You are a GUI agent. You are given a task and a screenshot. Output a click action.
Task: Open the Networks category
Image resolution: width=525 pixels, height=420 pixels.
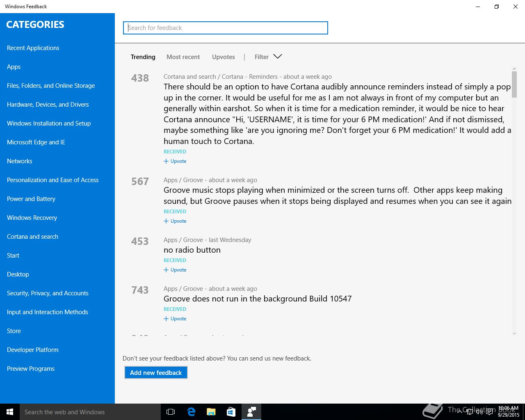[20, 161]
